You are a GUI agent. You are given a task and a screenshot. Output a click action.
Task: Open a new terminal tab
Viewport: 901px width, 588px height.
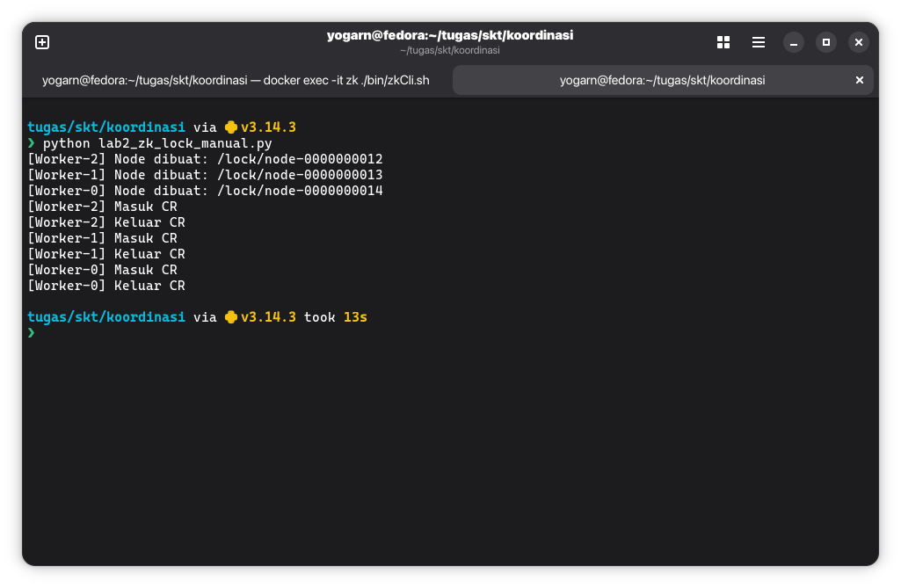(42, 42)
